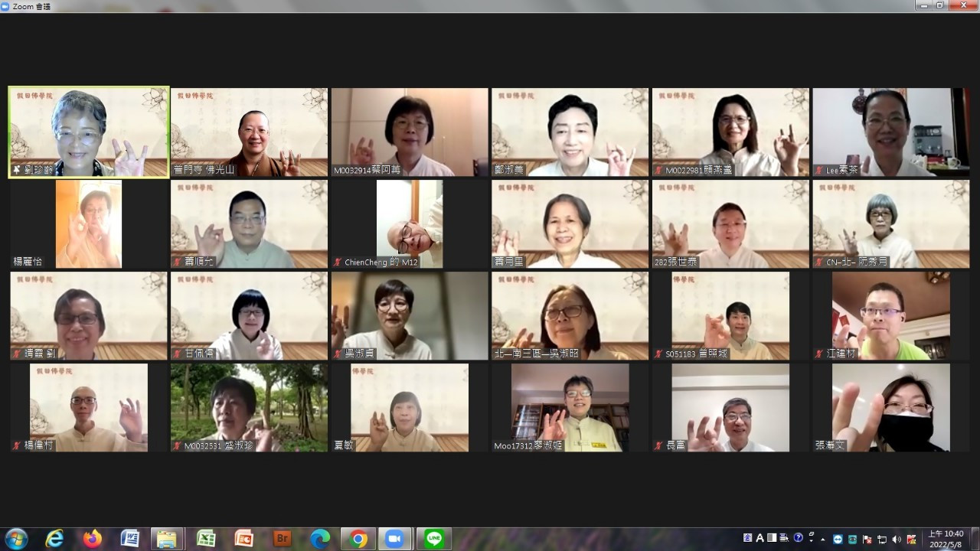Toggle the Chinese input method icon
980x551 pixels.
[x=748, y=538]
